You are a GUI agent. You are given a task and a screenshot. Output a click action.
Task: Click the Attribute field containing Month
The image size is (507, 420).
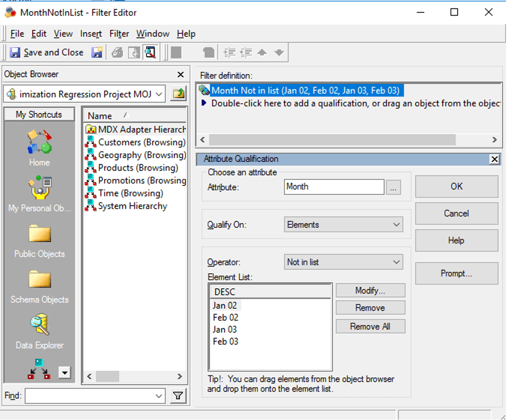click(334, 187)
